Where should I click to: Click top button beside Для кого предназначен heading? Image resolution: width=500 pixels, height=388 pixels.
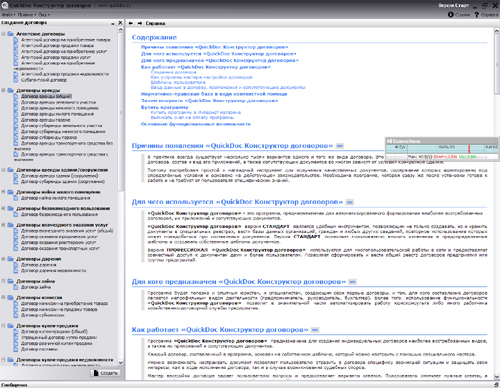click(352, 282)
